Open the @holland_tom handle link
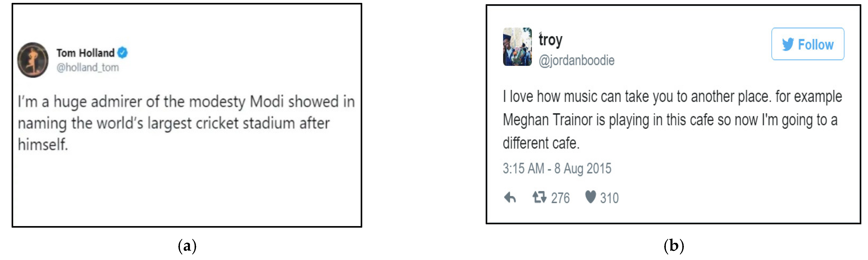The image size is (868, 260). click(x=88, y=68)
